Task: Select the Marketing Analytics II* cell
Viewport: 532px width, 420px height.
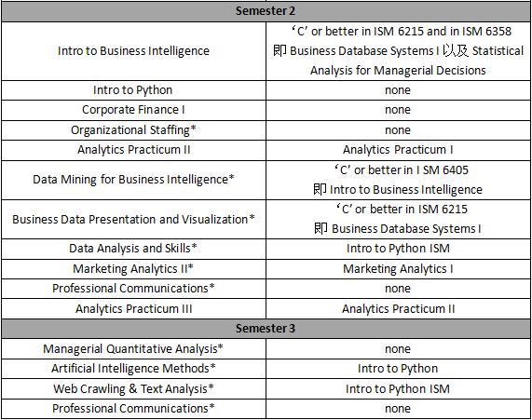Action: click(133, 269)
